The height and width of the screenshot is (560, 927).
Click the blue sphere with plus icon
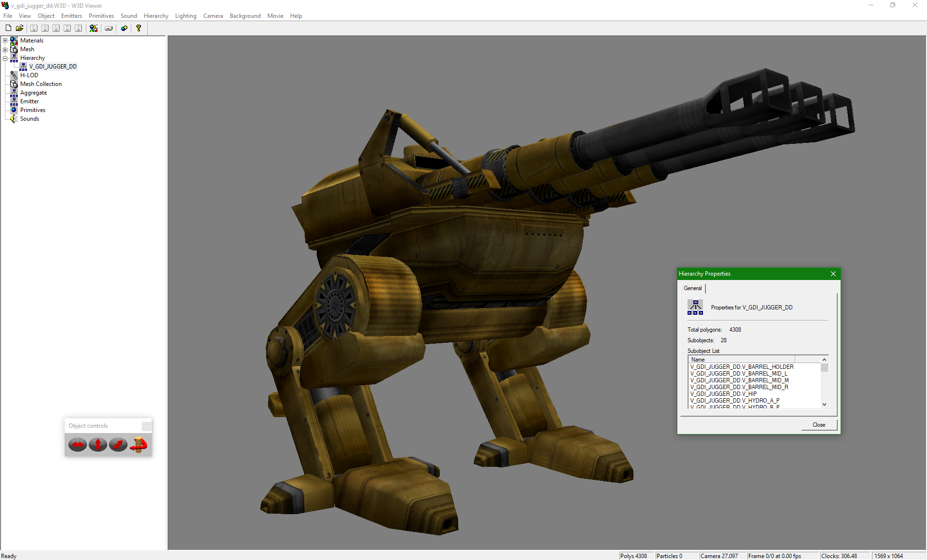[x=124, y=28]
